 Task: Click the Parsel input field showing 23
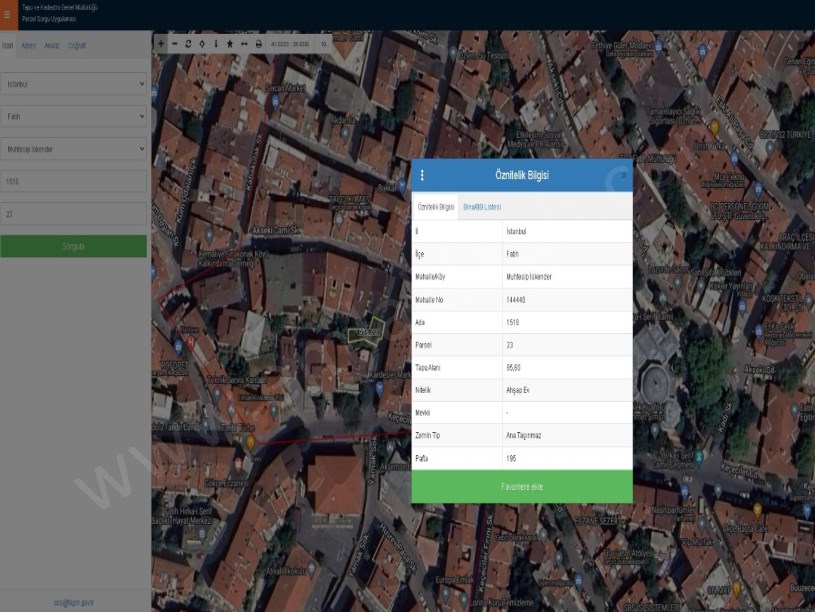pos(74,214)
